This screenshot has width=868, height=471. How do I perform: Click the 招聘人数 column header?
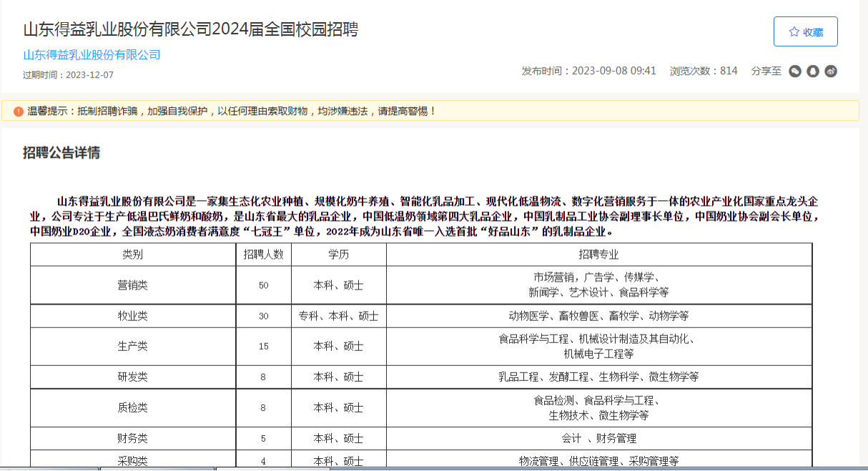(263, 254)
